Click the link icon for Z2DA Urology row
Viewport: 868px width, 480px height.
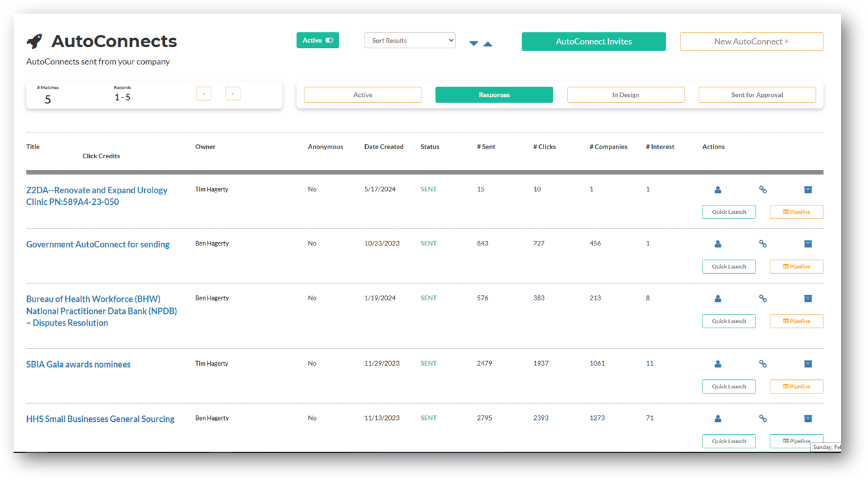pos(763,190)
